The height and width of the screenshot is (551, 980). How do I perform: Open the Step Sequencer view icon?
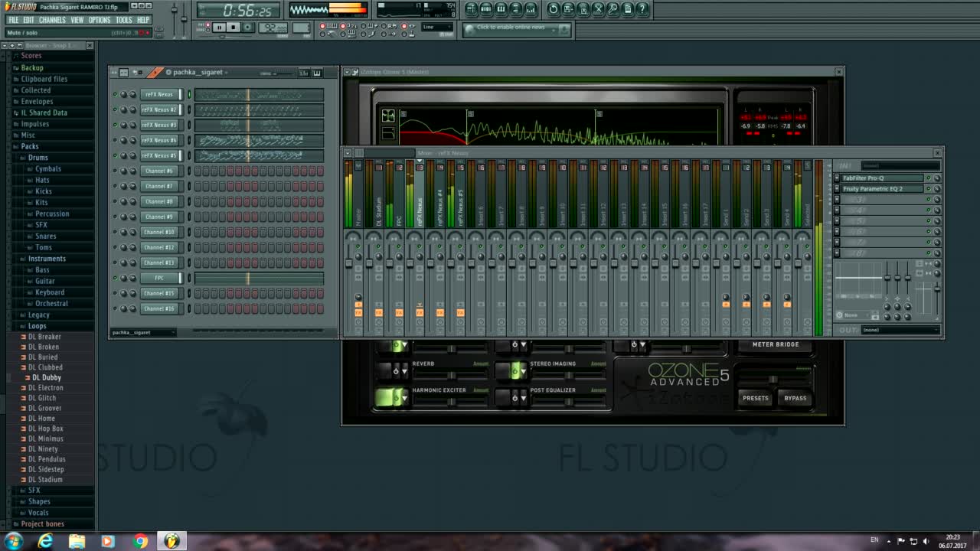pos(486,9)
